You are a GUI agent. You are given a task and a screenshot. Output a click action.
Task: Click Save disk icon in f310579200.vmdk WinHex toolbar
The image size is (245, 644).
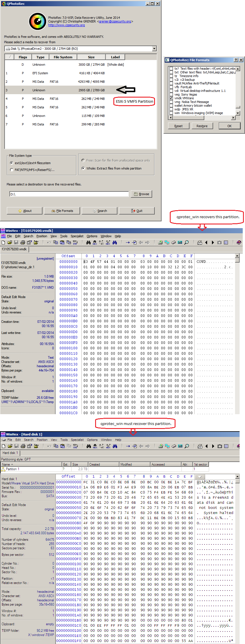tap(16, 242)
